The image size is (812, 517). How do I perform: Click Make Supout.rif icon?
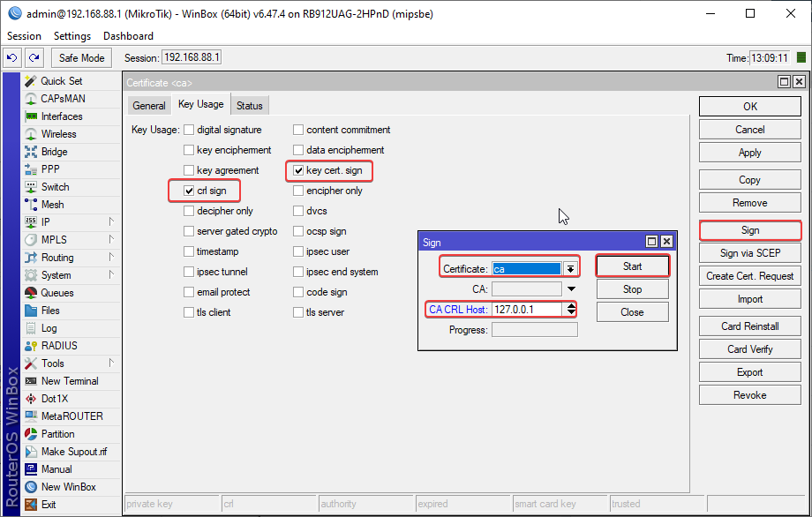[x=31, y=452]
